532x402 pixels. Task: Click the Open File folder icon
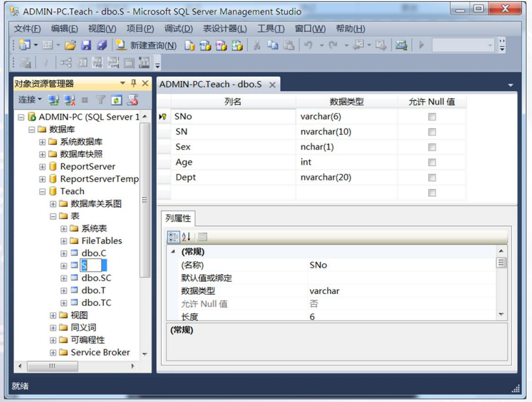[70, 45]
